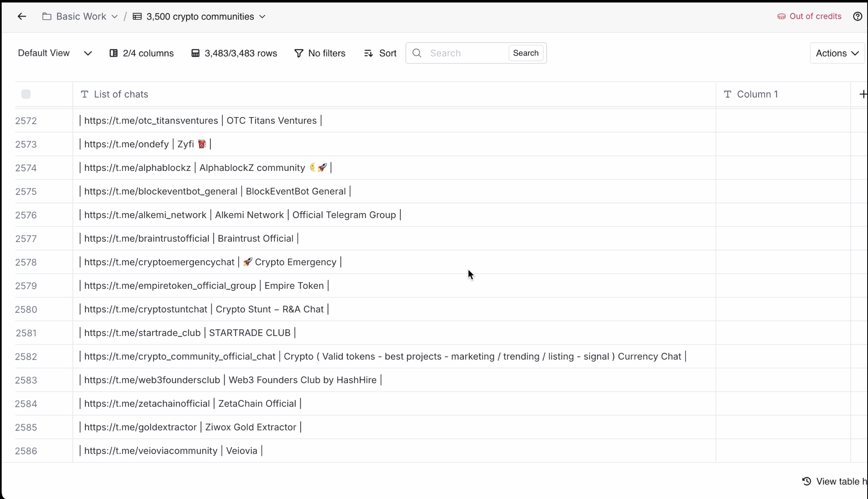Image resolution: width=868 pixels, height=499 pixels.
Task: Select the Empire Token cell
Action: (394, 286)
